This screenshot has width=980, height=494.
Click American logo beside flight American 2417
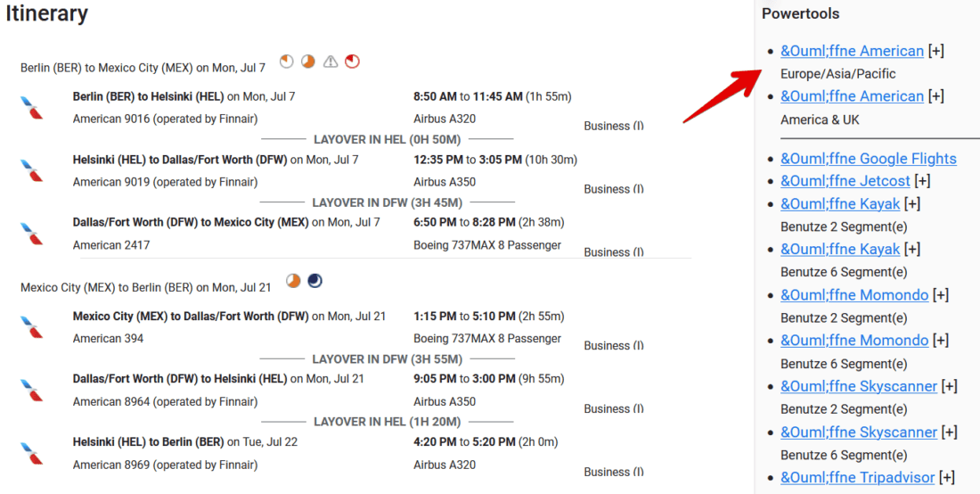(32, 233)
